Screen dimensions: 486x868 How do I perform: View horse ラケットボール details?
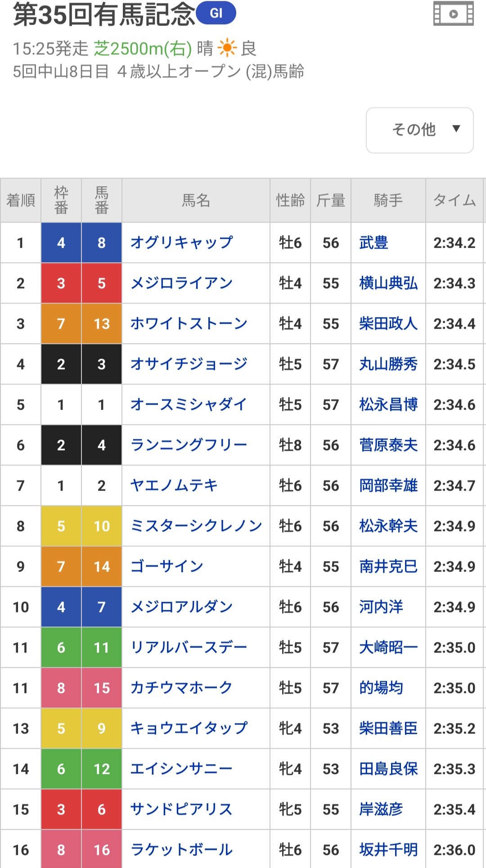181,850
